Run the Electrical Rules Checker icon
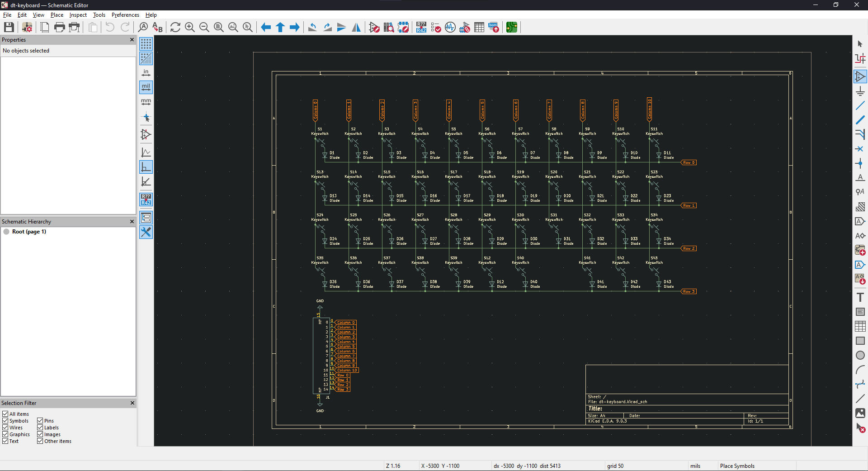This screenshot has height=471, width=868. pos(436,27)
